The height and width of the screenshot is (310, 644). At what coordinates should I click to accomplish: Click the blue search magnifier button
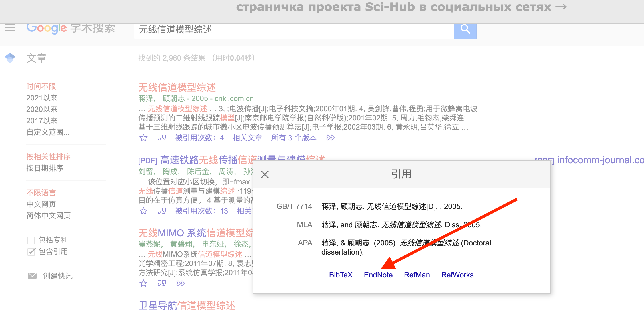pyautogui.click(x=465, y=30)
